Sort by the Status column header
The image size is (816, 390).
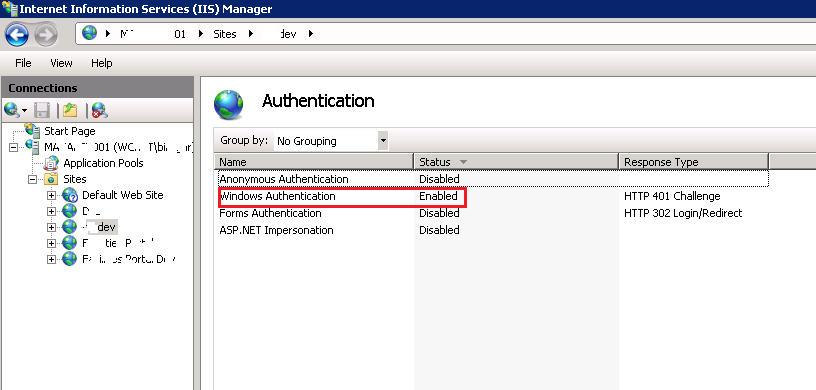click(516, 162)
